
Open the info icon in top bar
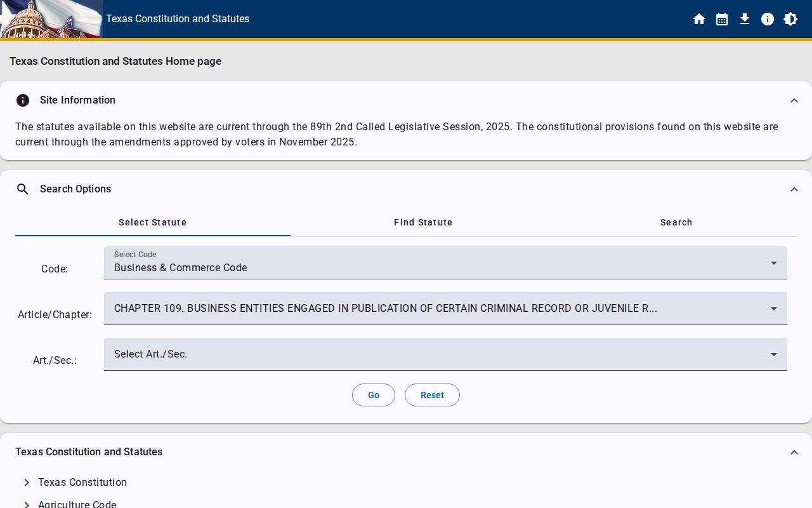pyautogui.click(x=768, y=19)
